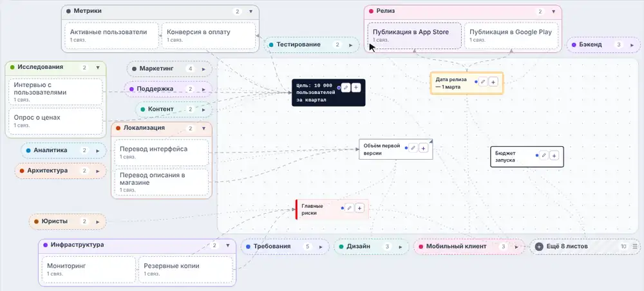
Task: Select the "Опрос о ценах" card
Action: click(x=55, y=121)
